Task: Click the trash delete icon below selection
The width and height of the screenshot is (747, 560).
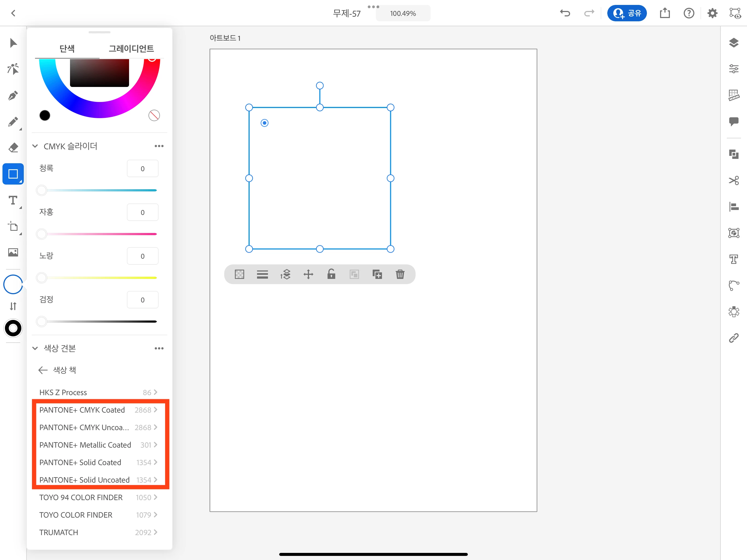Action: 400,274
